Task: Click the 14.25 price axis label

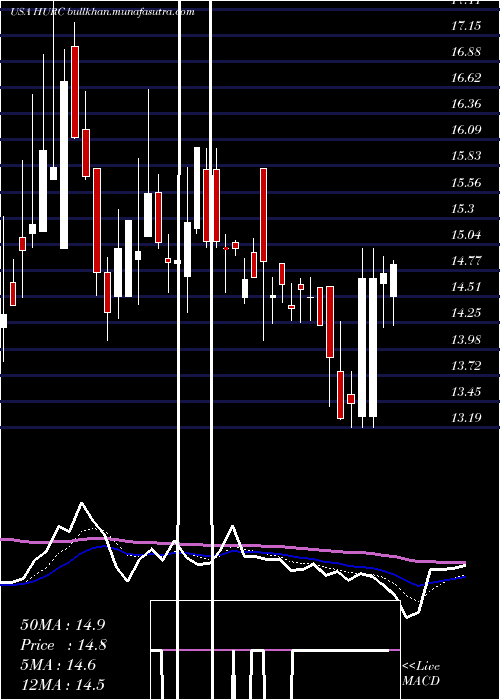Action: click(x=466, y=313)
